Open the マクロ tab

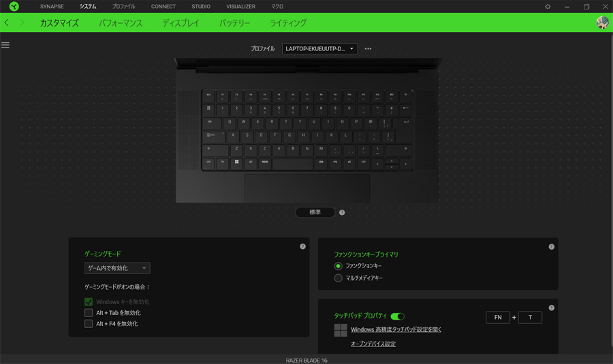pos(277,7)
